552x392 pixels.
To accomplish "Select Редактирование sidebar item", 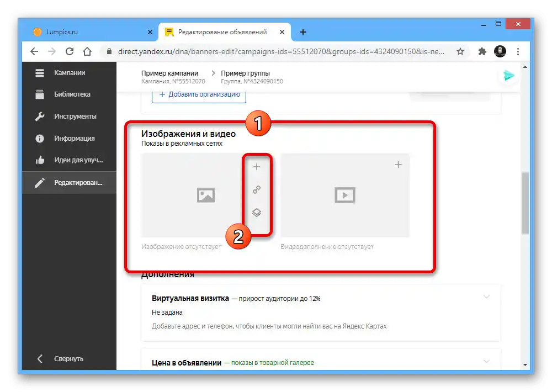I will (70, 182).
